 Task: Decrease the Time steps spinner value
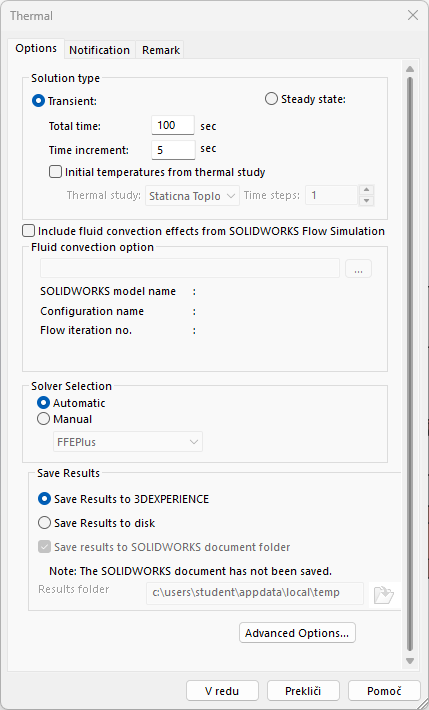pyautogui.click(x=366, y=201)
